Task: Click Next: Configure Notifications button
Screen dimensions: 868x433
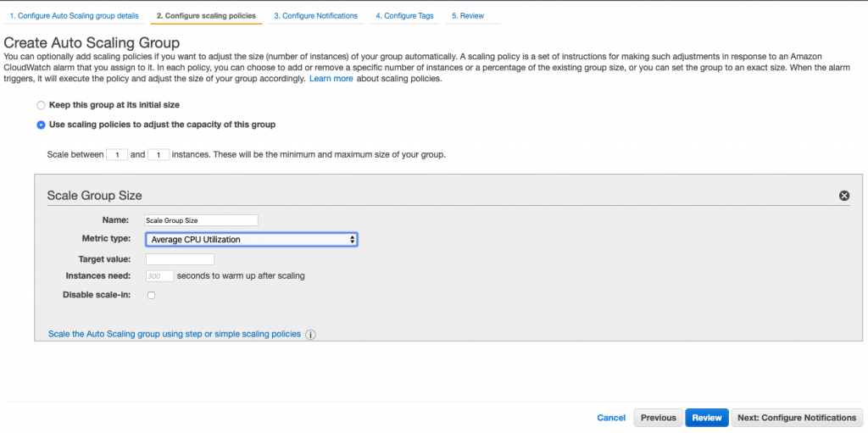Action: point(797,418)
